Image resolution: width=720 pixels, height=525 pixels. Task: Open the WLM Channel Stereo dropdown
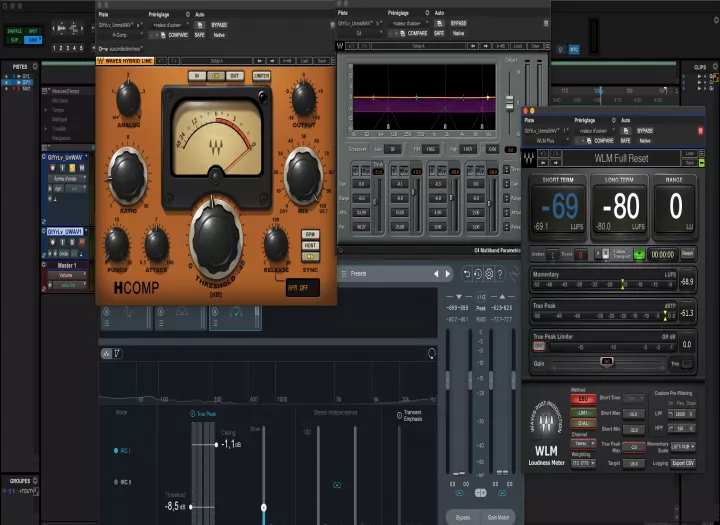[583, 443]
